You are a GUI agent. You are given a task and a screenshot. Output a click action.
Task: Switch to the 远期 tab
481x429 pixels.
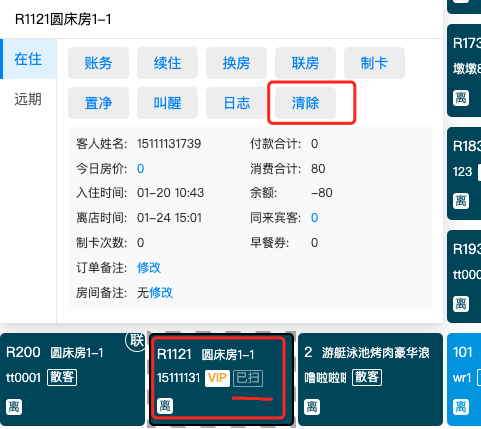click(x=28, y=99)
